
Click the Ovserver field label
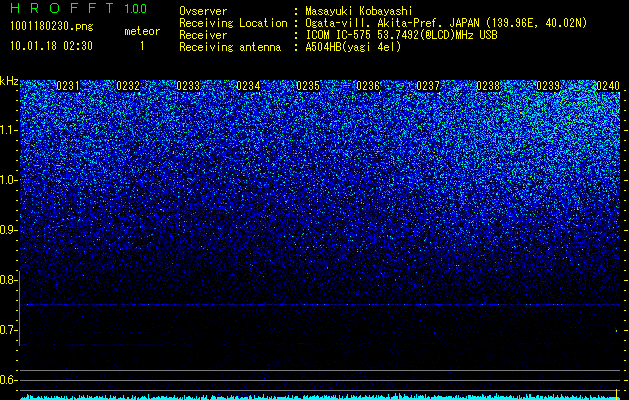click(x=203, y=11)
